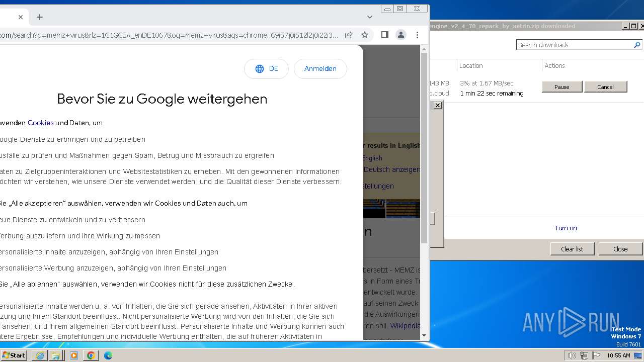
Task: Close the current Chrome tab
Action: coord(21,17)
